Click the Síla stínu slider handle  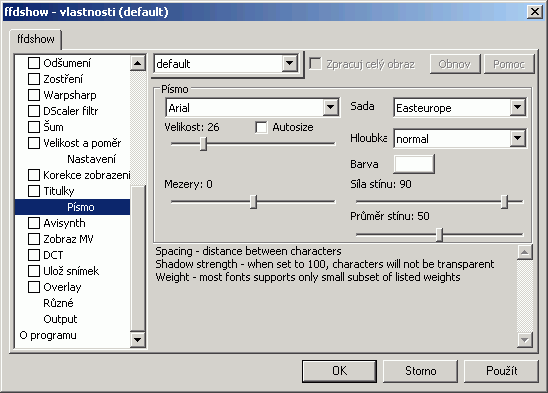tap(504, 202)
